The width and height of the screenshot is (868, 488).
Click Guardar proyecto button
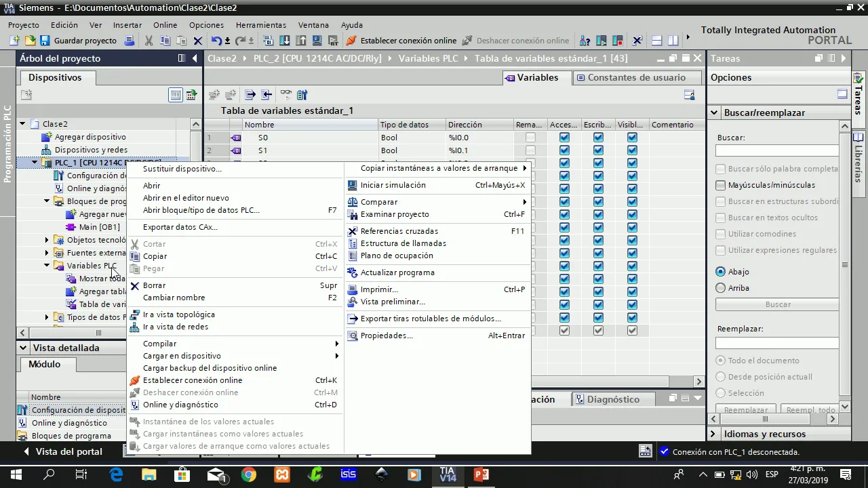(78, 41)
